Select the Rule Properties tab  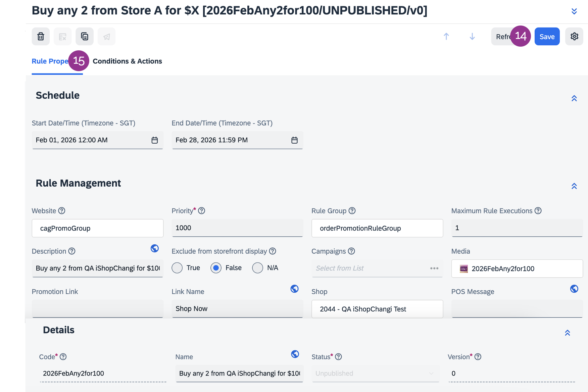(50, 61)
